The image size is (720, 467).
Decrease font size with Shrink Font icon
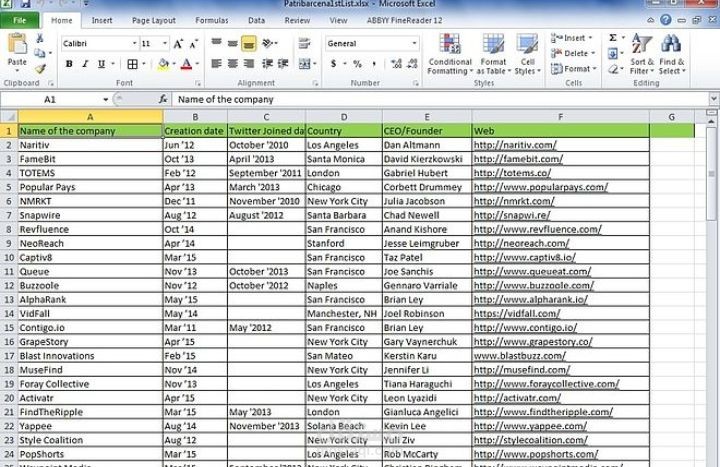194,44
